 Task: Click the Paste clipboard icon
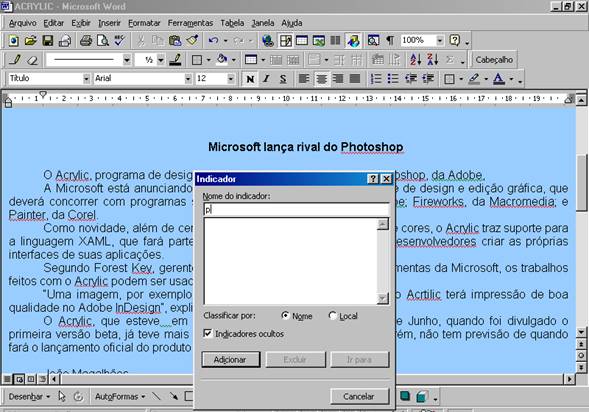coord(175,41)
